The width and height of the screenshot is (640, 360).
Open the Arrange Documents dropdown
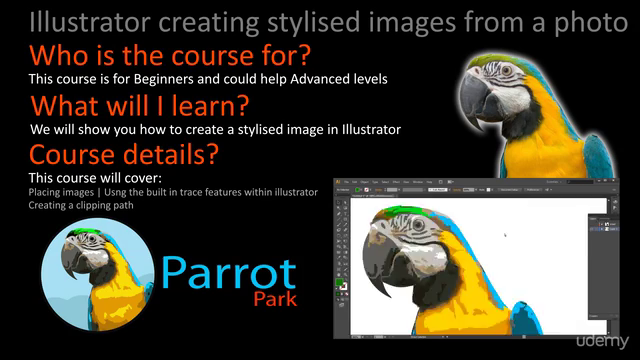pyautogui.click(x=451, y=182)
